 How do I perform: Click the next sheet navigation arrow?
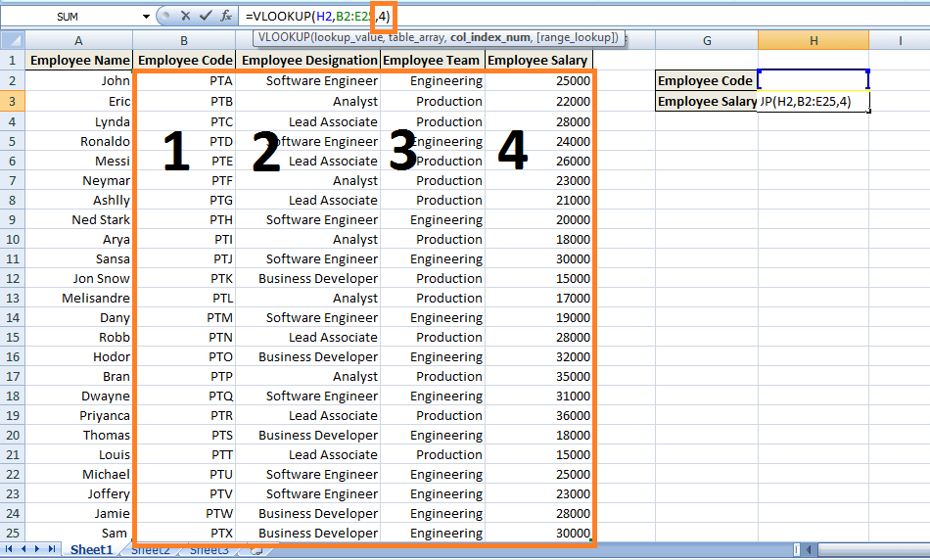[38, 550]
